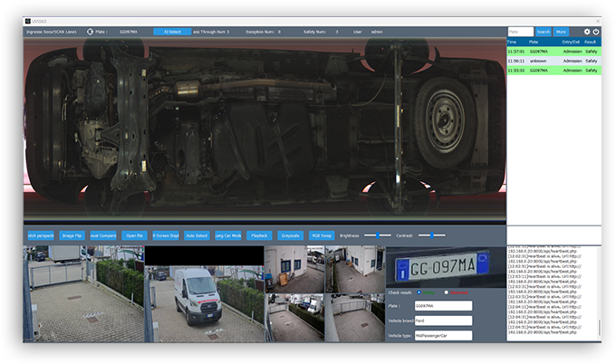The width and height of the screenshot is (616, 364).
Task: Select the Abnormal radio button
Action: pyautogui.click(x=447, y=292)
